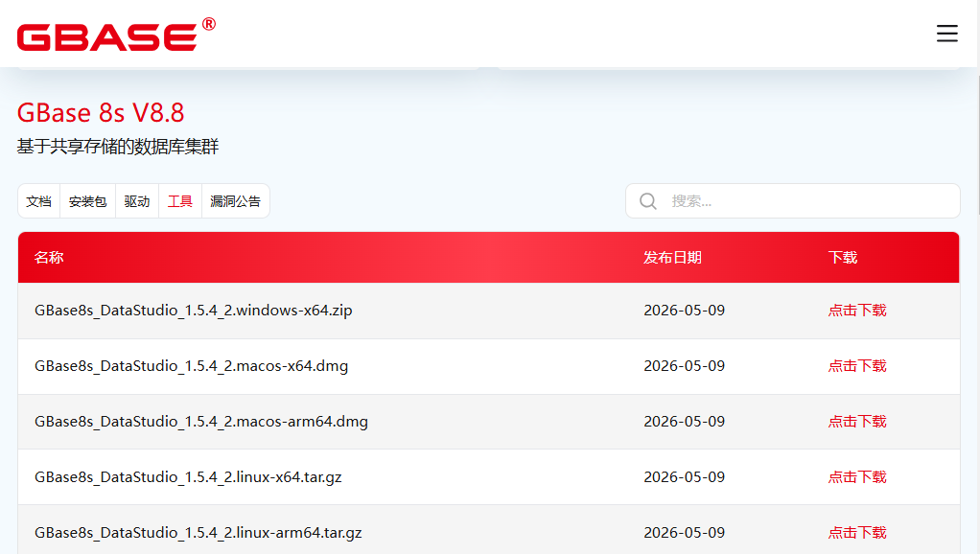
Task: Click the release date of the linux-arm64.tar.gz row
Action: pyautogui.click(x=685, y=533)
